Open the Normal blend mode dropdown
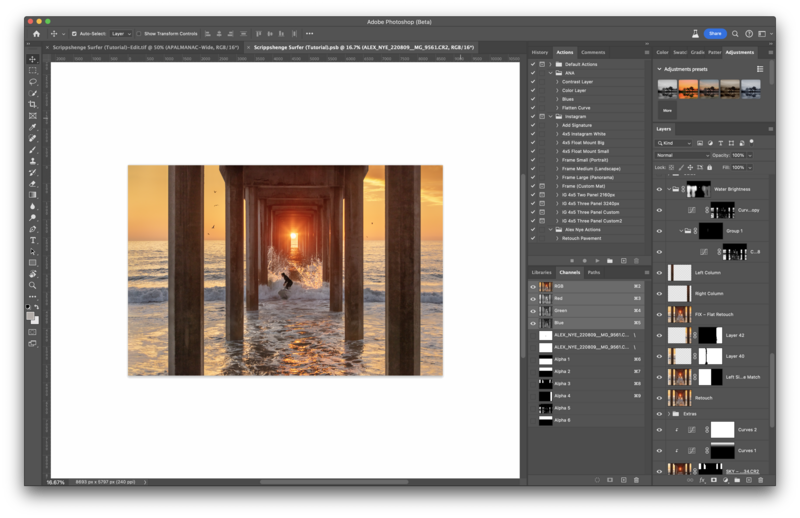This screenshot has width=800, height=518. tap(682, 155)
